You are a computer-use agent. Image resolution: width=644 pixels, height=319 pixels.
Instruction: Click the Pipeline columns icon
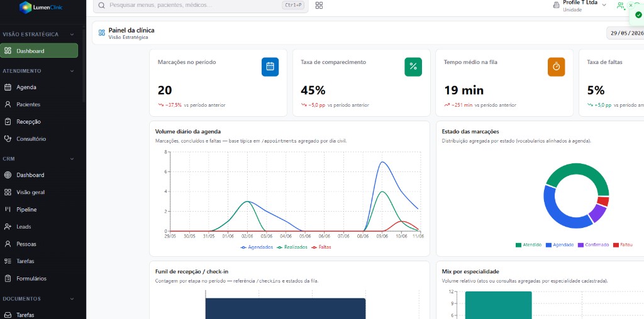[8, 210]
